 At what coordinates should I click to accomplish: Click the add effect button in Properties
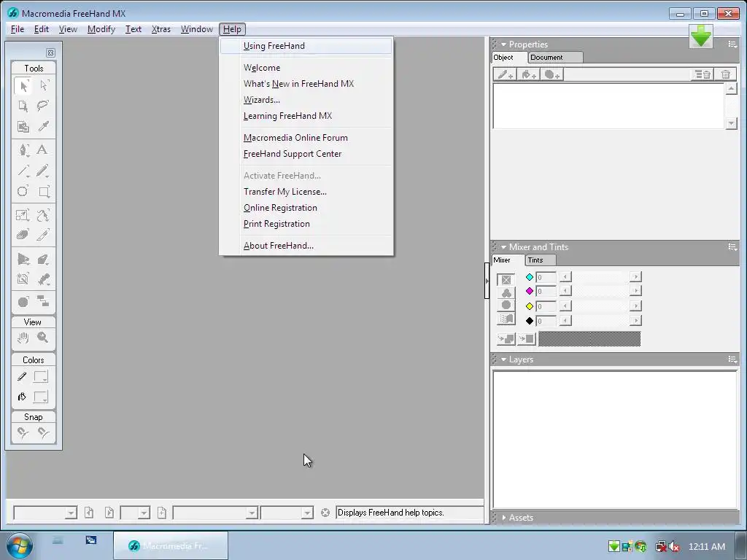pyautogui.click(x=552, y=74)
